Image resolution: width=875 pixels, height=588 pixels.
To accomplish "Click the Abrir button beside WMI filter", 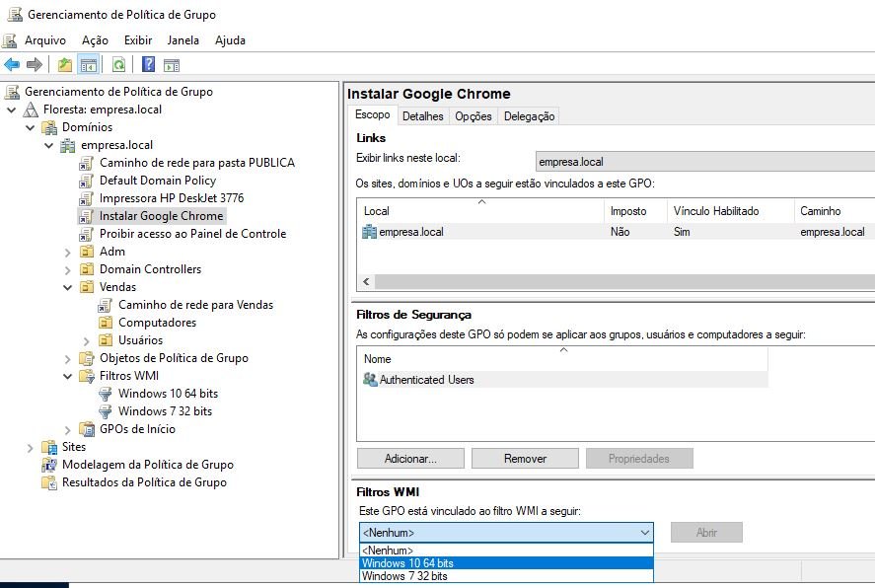I will coord(706,532).
